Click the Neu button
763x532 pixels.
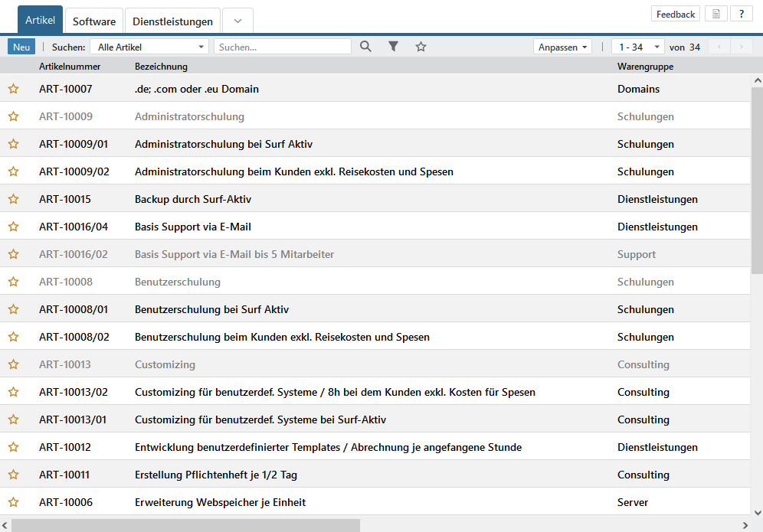tap(21, 47)
